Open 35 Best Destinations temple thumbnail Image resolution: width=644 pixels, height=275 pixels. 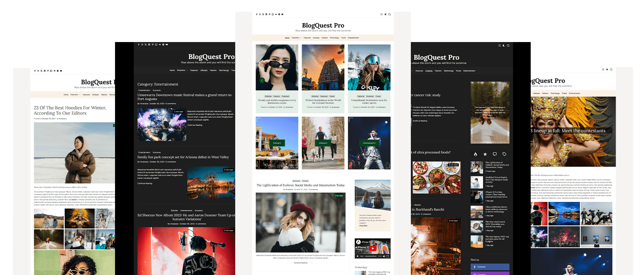coord(323,68)
